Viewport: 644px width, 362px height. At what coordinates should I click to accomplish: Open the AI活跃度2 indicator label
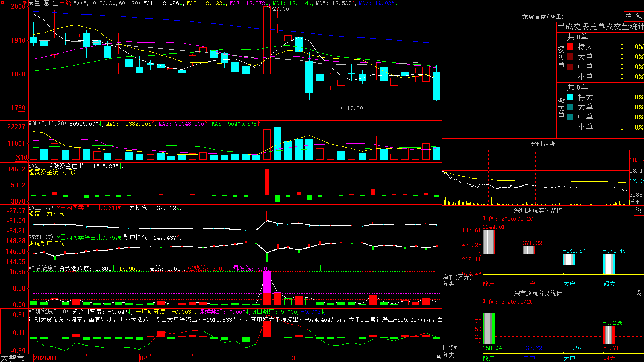(x=43, y=268)
